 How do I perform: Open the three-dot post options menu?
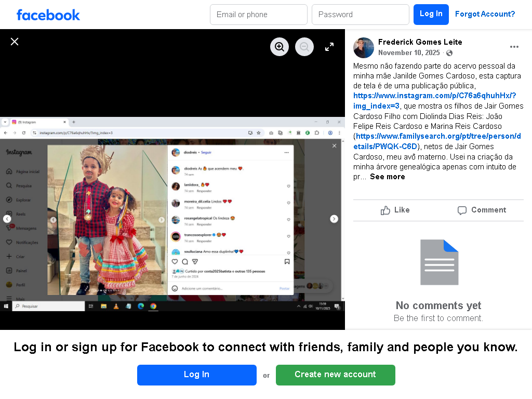[x=514, y=47]
